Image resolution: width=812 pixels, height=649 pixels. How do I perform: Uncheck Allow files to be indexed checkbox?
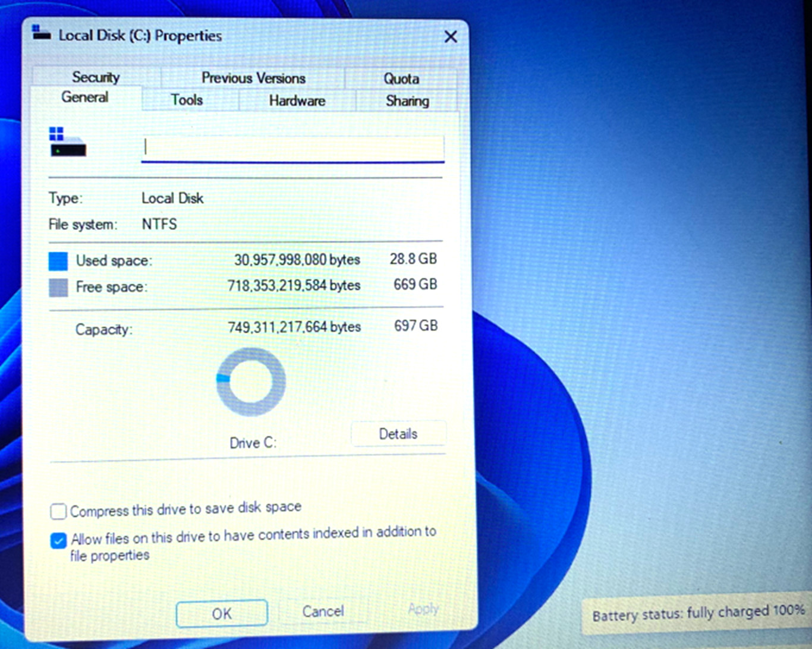point(58,540)
